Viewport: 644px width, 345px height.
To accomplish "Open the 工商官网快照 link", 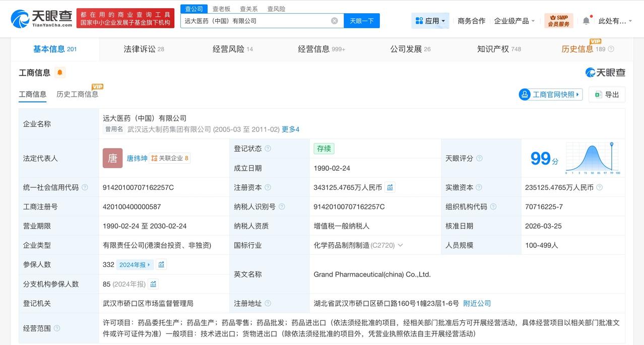I will 550,94.
